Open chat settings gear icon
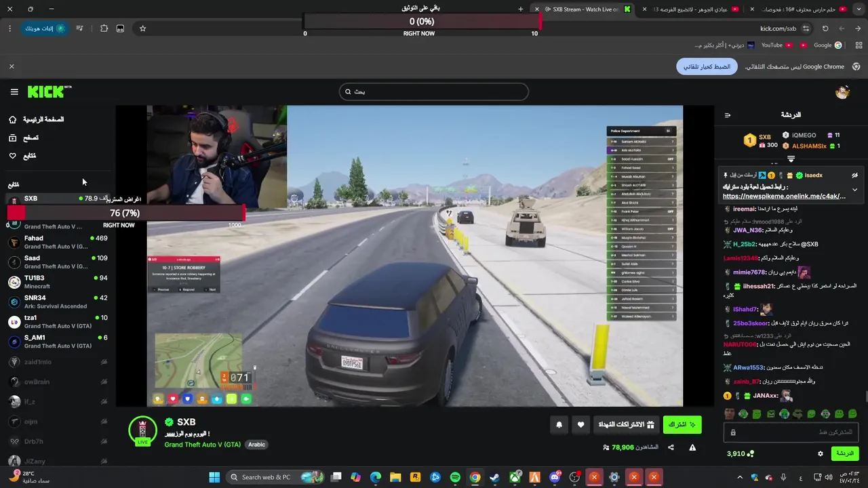This screenshot has height=488, width=868. 821,453
